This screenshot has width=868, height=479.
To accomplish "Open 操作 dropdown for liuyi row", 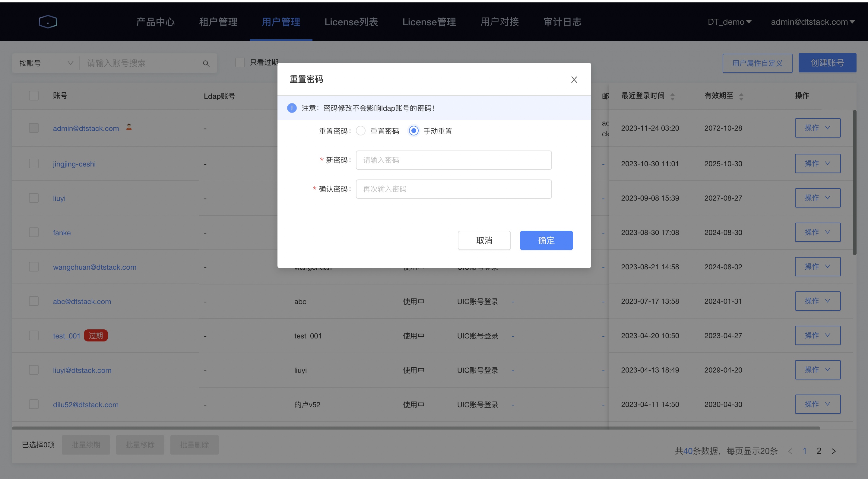I will [818, 198].
